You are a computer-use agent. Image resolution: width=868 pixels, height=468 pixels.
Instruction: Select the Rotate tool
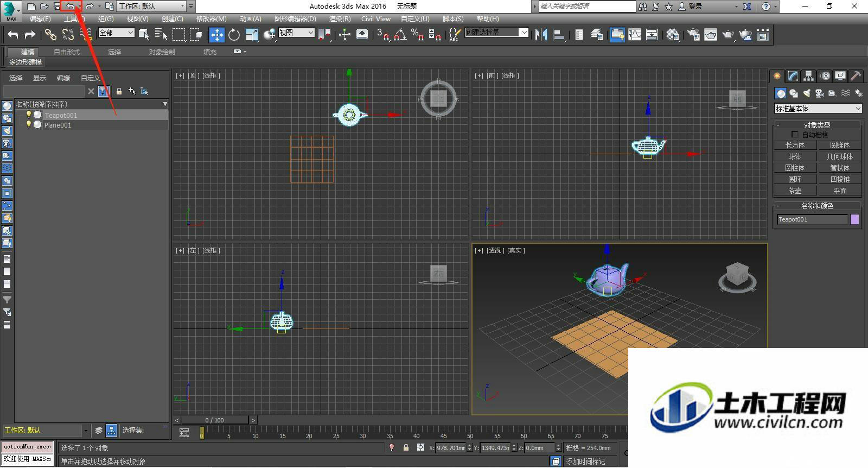click(x=234, y=35)
